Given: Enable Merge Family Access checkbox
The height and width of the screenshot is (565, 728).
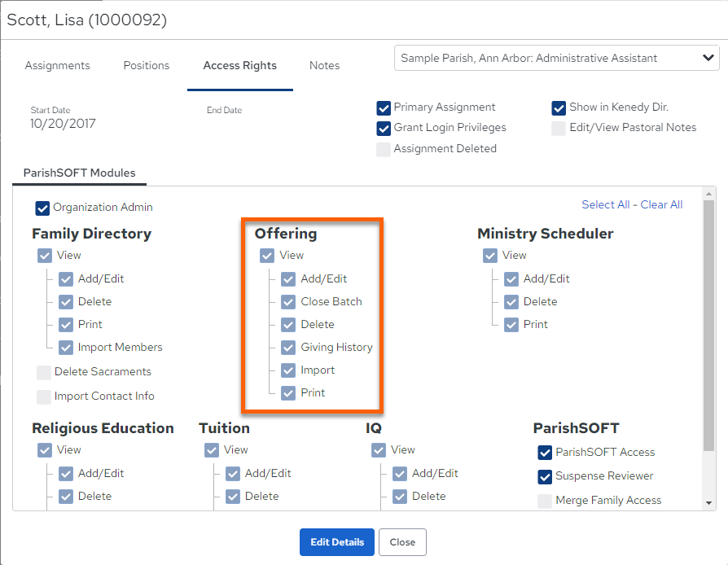Looking at the screenshot, I should (x=545, y=501).
